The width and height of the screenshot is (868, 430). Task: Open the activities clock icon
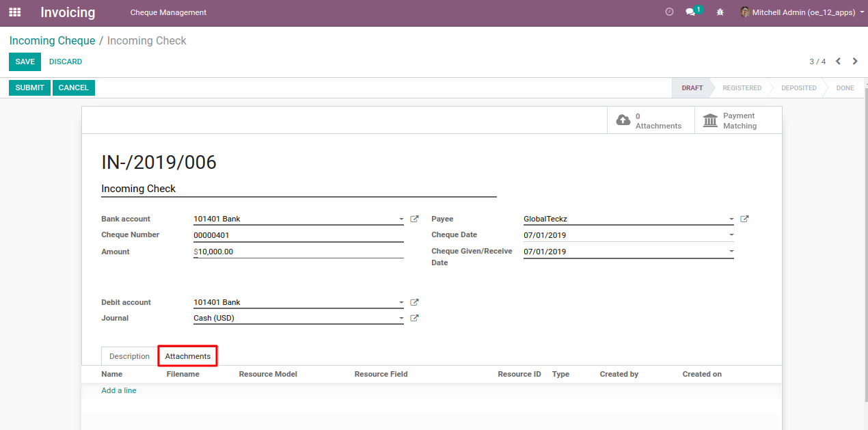[x=669, y=12]
